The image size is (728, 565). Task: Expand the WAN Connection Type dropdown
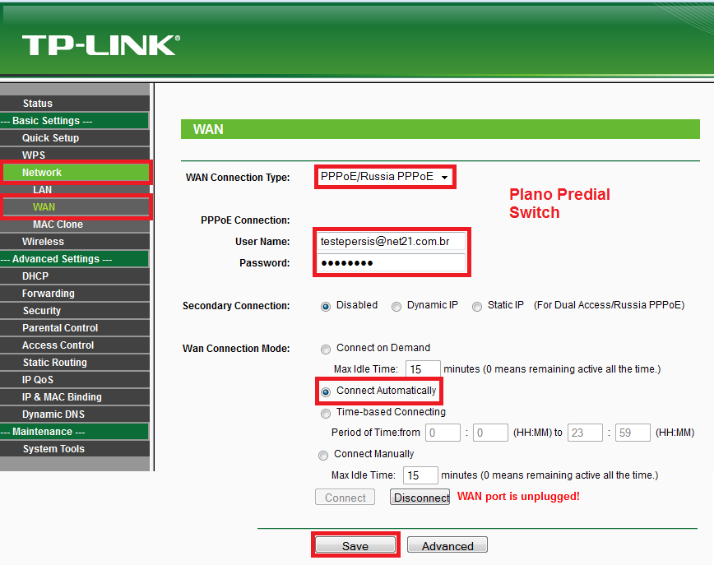[x=385, y=177]
